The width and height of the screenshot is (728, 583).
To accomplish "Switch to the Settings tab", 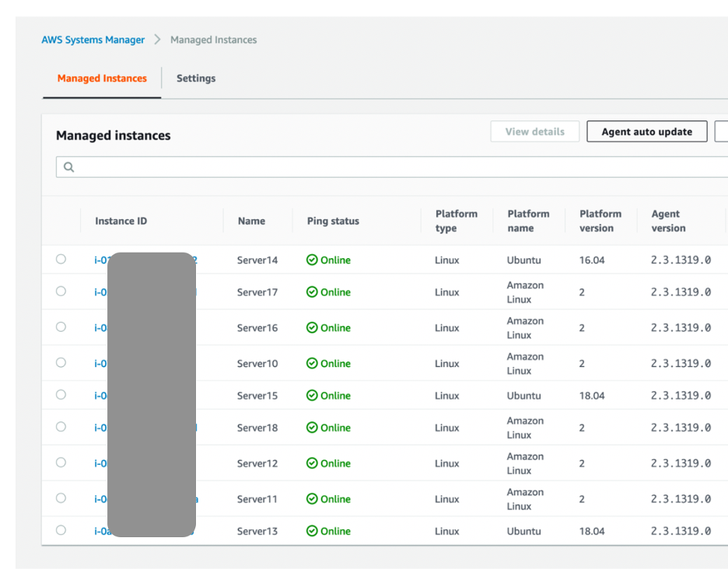I will click(195, 79).
